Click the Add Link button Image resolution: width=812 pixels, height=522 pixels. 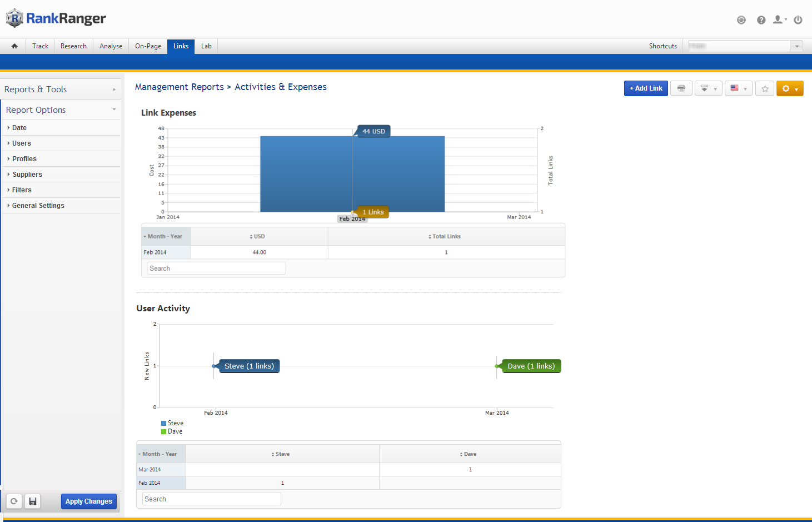[x=645, y=88]
